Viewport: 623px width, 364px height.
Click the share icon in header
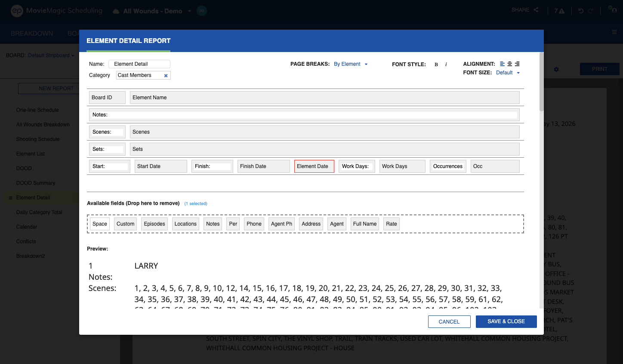[536, 10]
